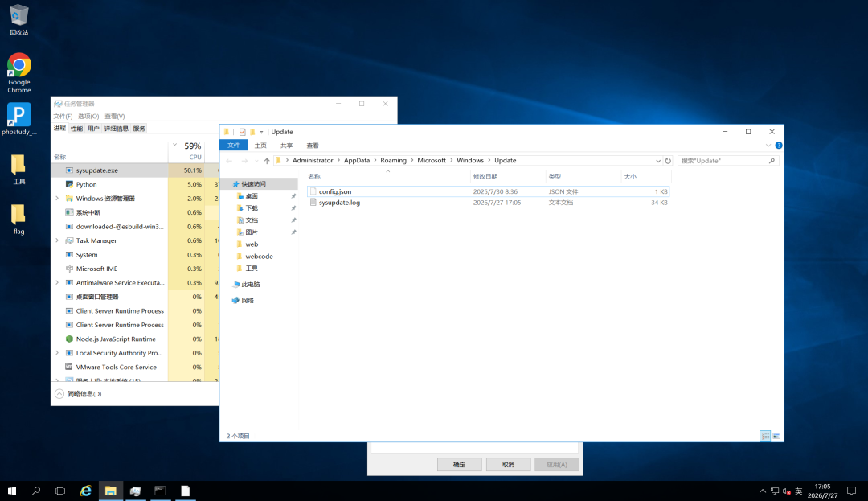Expand the Antimalware Service Executable row
Viewport: 868px width, 501px height.
57,282
